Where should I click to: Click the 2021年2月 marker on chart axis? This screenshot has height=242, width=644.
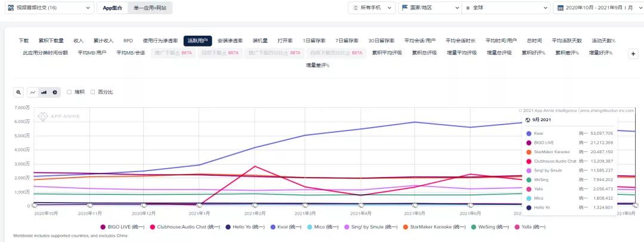tap(255, 205)
